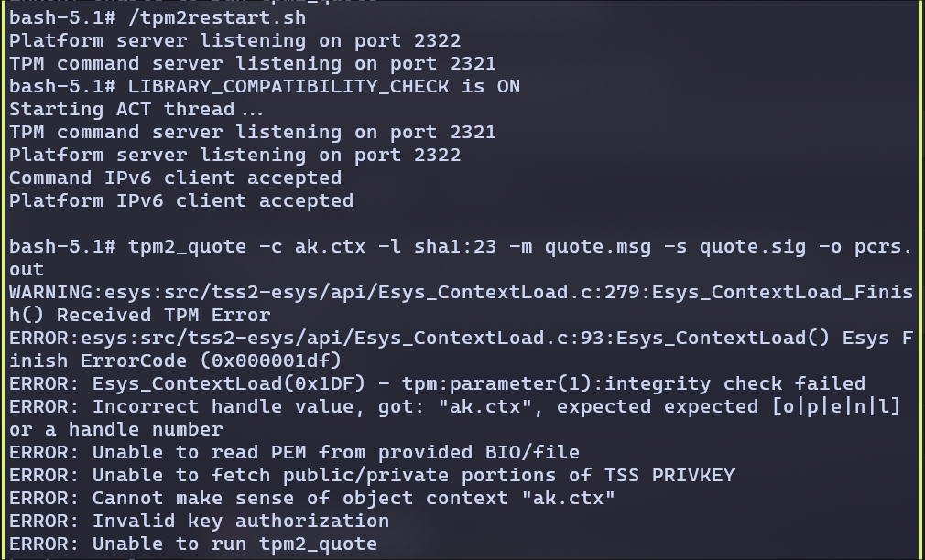Click the sha1:23 PCR selection argument
Image resolution: width=925 pixels, height=560 pixels.
tap(455, 246)
